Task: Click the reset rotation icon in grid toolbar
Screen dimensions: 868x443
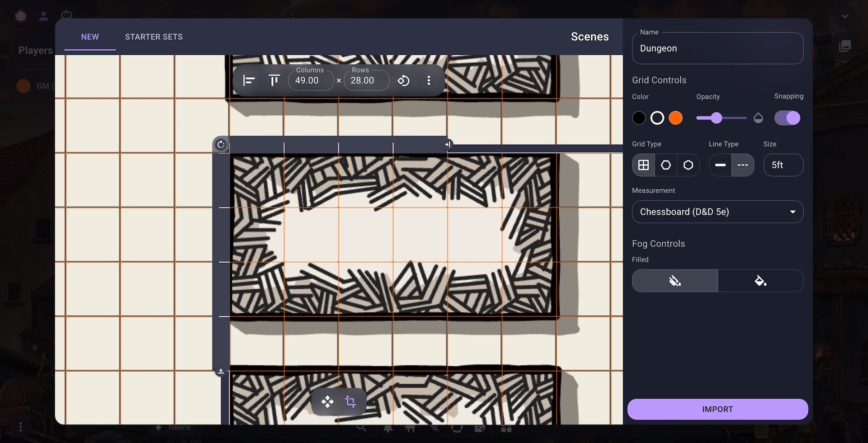Action: tap(403, 80)
